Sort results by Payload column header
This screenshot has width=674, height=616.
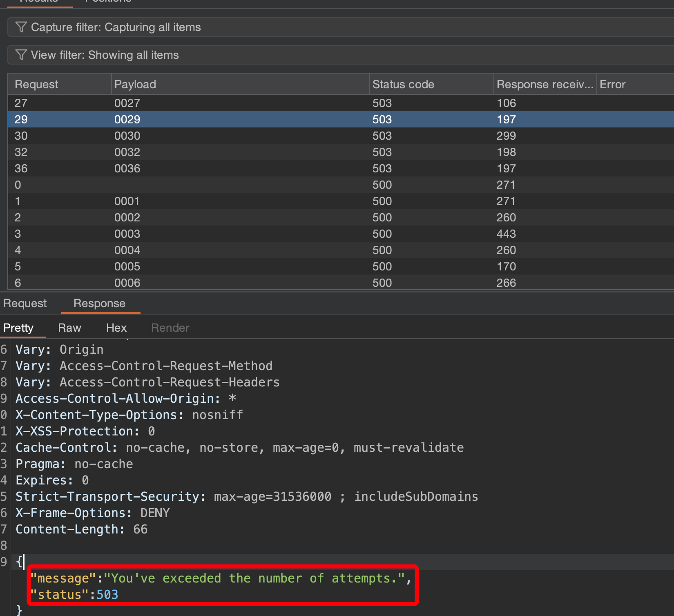[x=135, y=85]
